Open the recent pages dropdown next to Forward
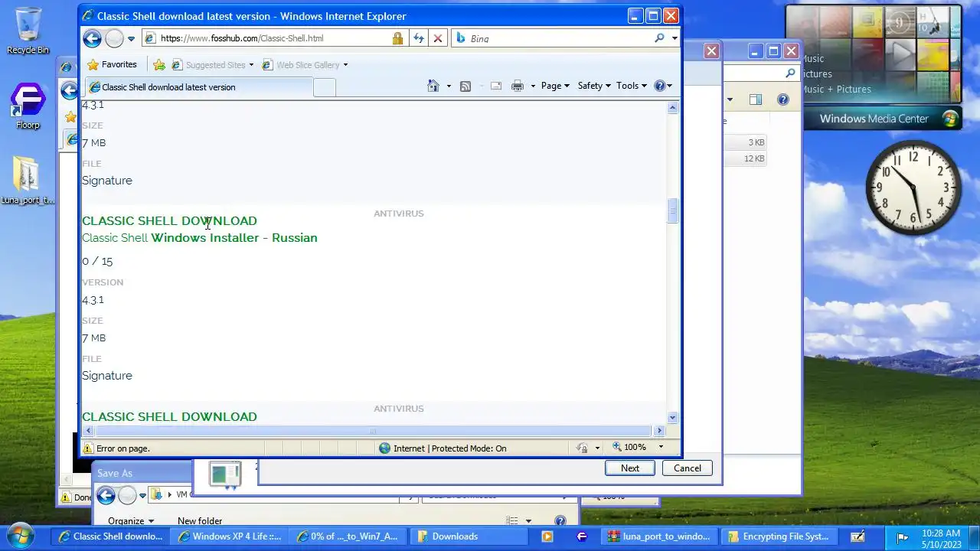The width and height of the screenshot is (980, 551). click(x=131, y=38)
